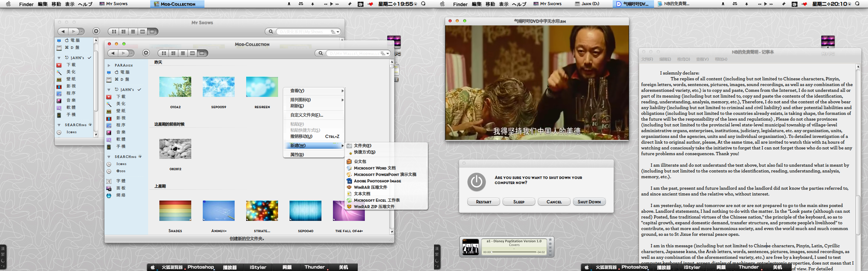The height and width of the screenshot is (271, 868).
Task: Create Microsoft Excel 工作表 from submenu
Action: [387, 200]
